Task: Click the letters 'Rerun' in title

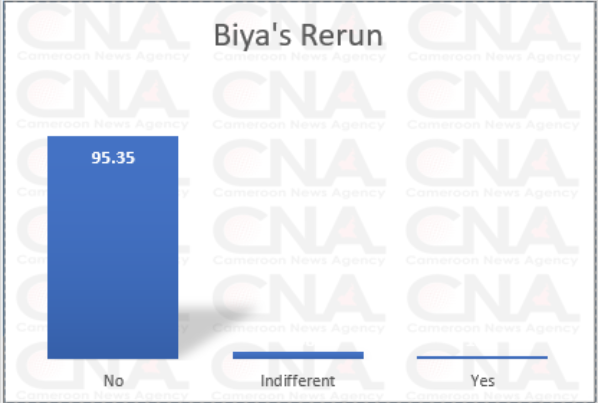Action: click(x=342, y=35)
